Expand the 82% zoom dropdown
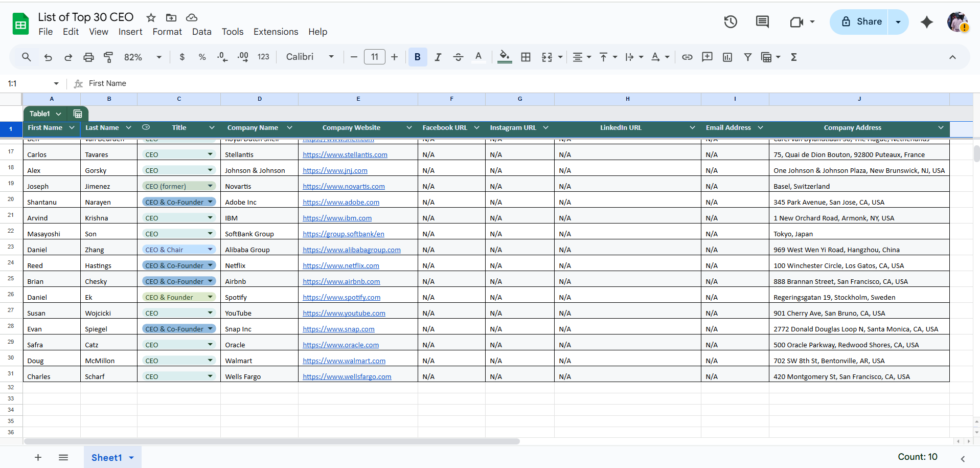The height and width of the screenshot is (468, 980). (143, 57)
